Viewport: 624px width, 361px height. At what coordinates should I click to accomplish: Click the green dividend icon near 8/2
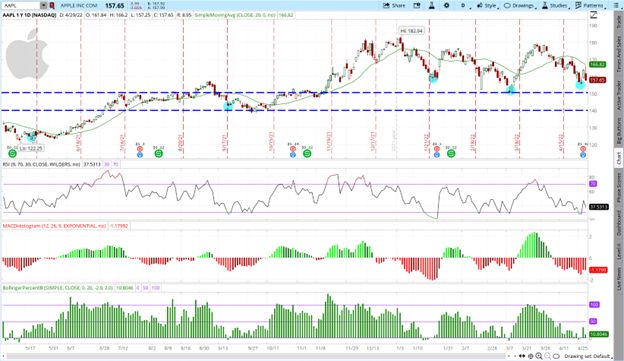click(x=159, y=153)
